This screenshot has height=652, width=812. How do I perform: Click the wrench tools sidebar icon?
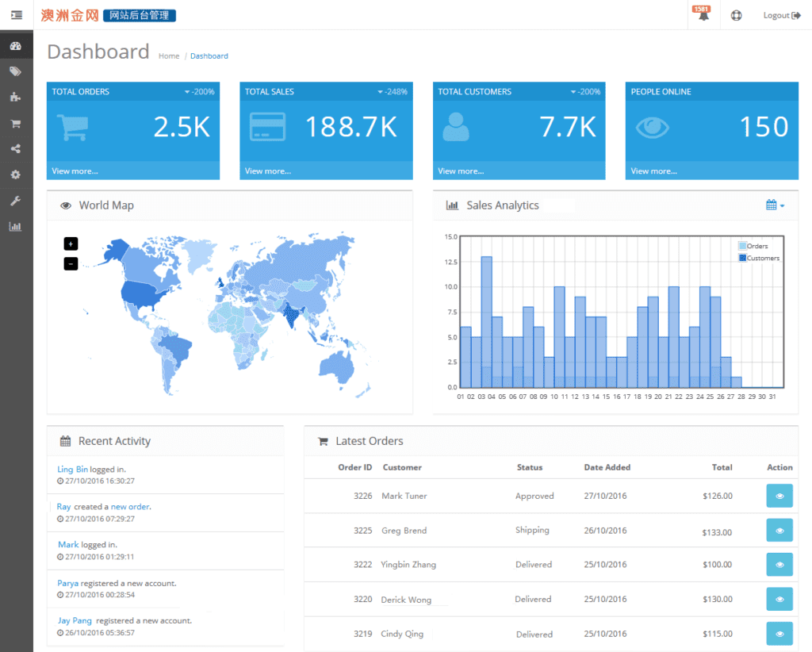click(16, 201)
